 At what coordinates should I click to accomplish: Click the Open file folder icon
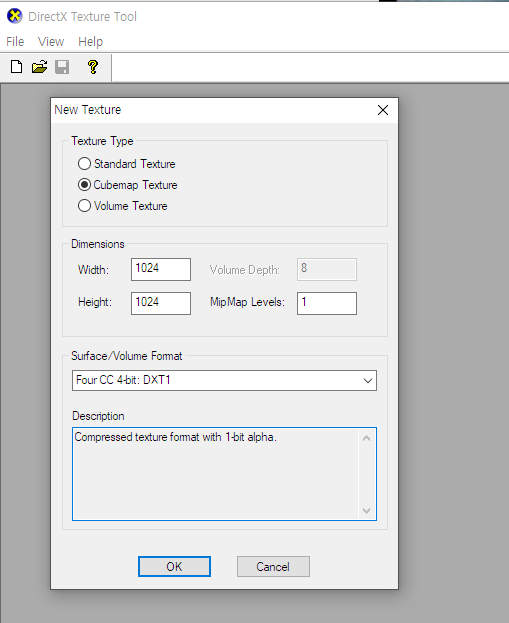pos(39,67)
